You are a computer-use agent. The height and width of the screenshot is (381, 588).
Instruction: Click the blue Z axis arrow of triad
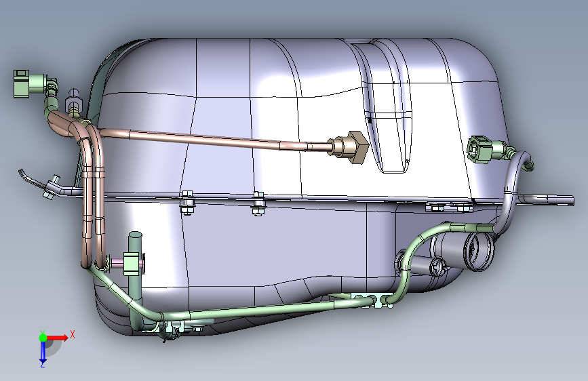click(43, 353)
